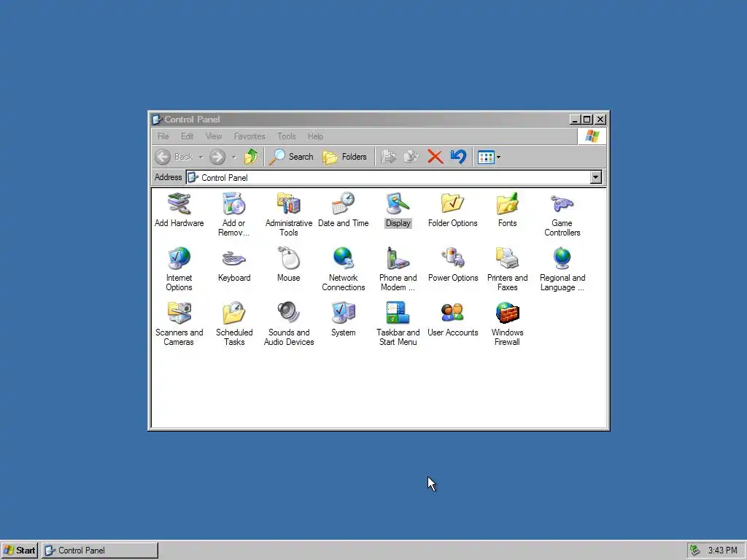Open Regional and Language options icon

(x=562, y=259)
